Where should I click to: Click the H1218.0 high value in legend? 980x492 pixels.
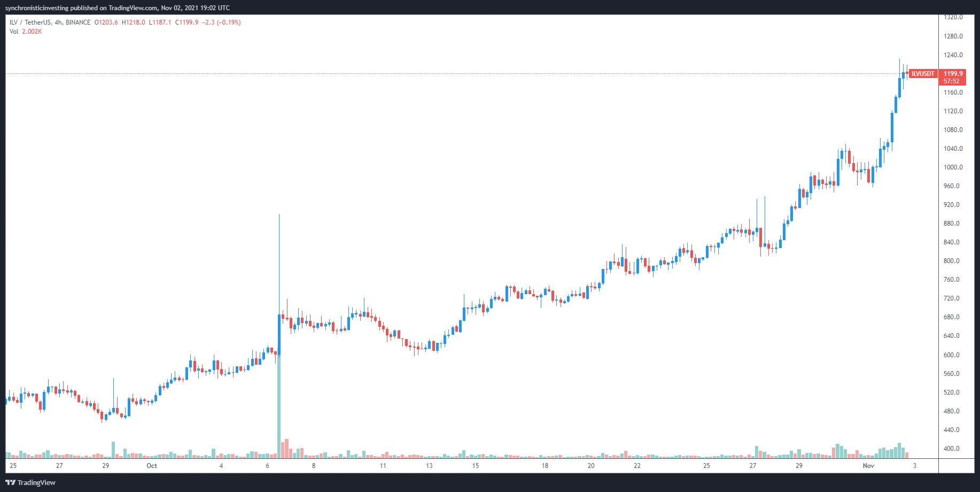point(134,22)
